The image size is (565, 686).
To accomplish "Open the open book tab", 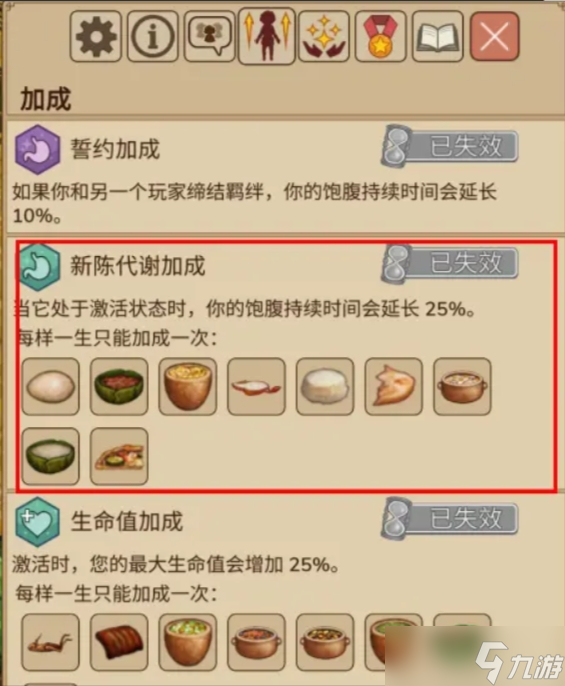I will click(x=438, y=37).
